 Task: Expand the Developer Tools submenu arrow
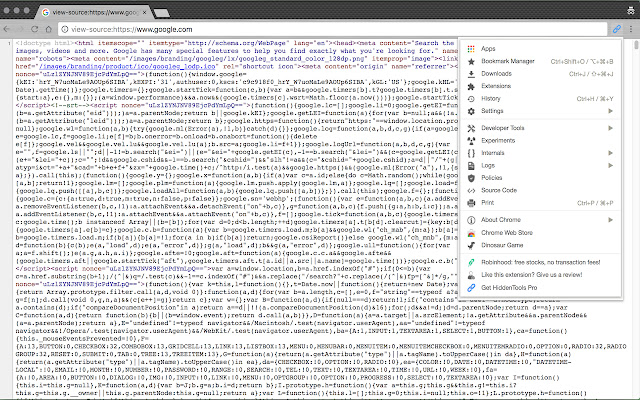pyautogui.click(x=610, y=128)
